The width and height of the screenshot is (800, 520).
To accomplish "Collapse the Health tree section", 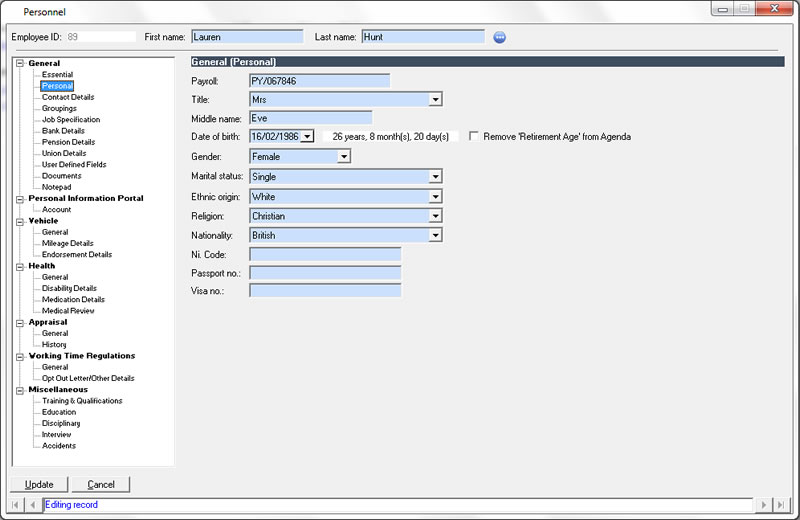I will click(x=20, y=266).
